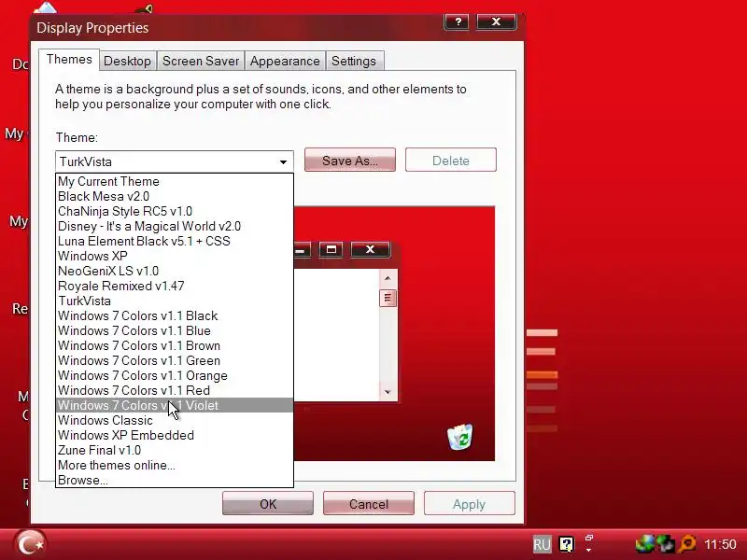Click the globe tray icon

pos(644,544)
